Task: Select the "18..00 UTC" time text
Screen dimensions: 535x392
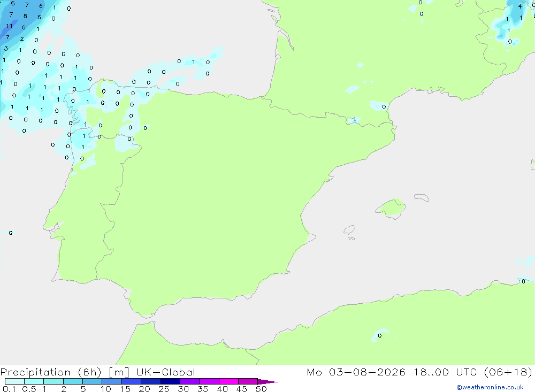Action: coord(445,372)
